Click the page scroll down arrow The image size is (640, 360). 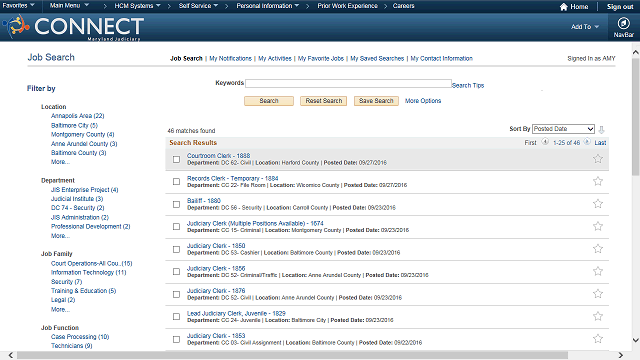coord(636,340)
